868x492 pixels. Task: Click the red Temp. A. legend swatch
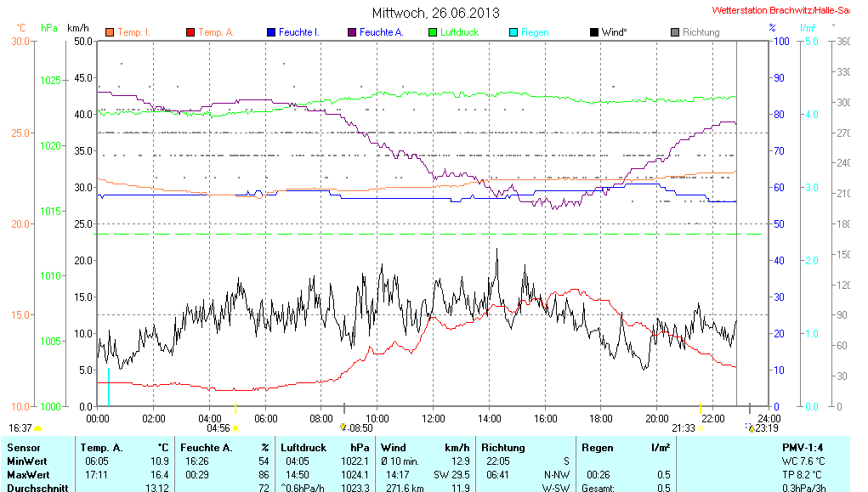190,32
